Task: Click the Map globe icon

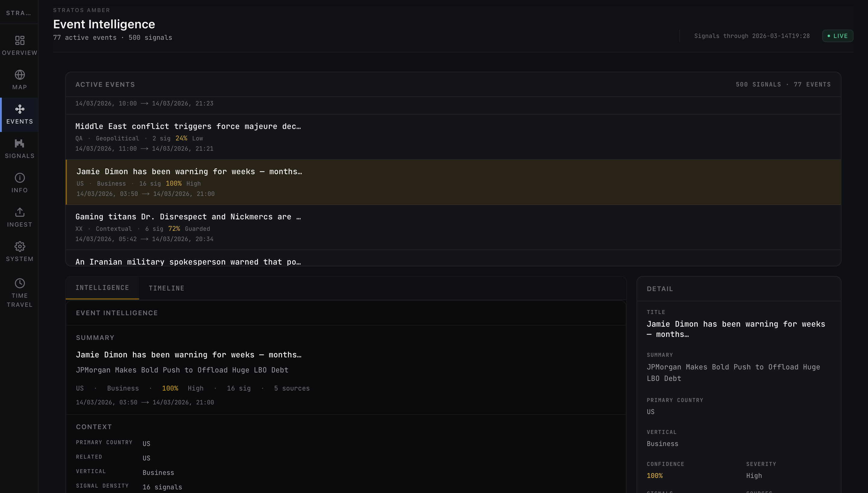Action: point(20,75)
